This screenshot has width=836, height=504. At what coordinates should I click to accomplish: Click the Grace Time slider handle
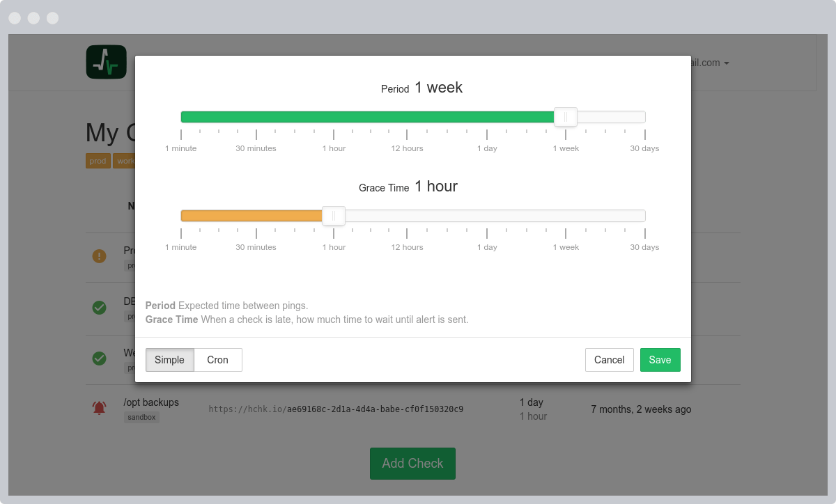pyautogui.click(x=334, y=216)
